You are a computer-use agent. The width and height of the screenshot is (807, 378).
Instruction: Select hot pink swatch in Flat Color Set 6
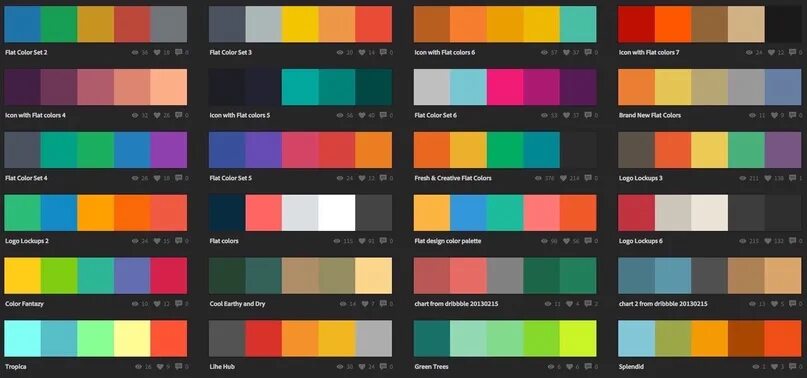point(505,87)
